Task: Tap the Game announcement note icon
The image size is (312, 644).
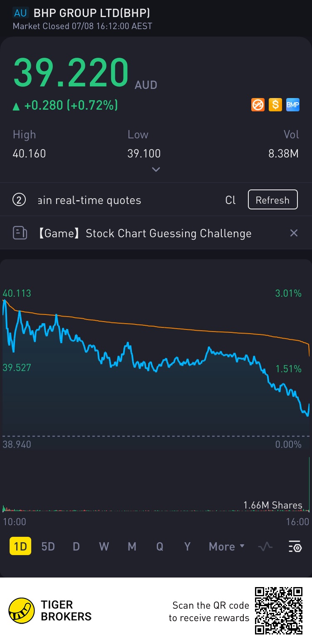Action: click(x=20, y=233)
